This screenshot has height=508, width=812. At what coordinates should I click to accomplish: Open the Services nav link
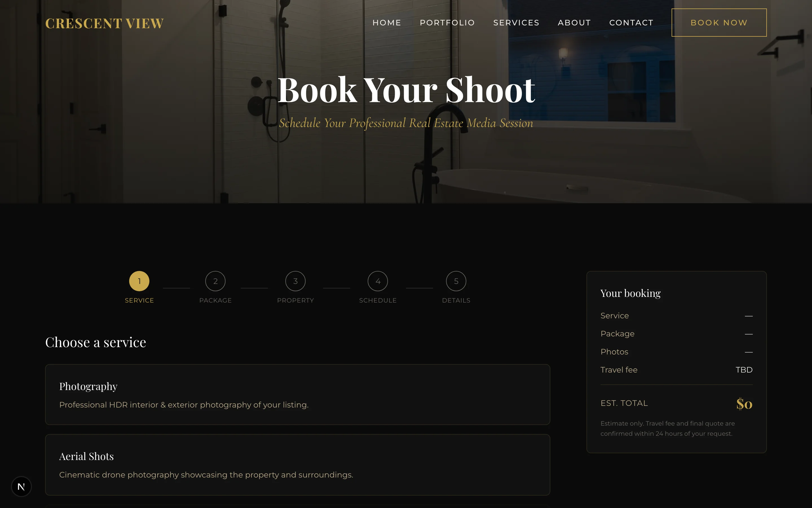(x=516, y=23)
